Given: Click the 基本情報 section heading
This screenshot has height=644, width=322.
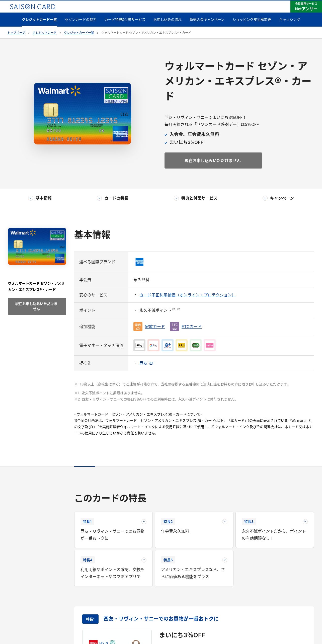Looking at the screenshot, I should 92,235.
